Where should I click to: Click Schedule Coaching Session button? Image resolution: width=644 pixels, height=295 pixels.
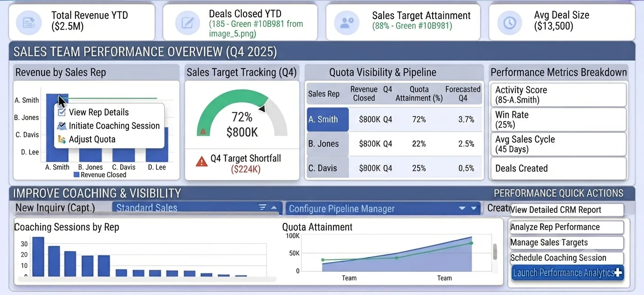tap(567, 258)
